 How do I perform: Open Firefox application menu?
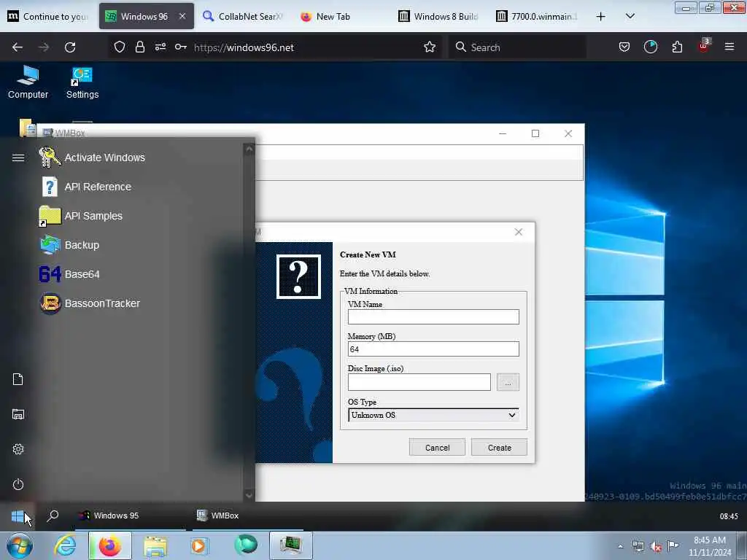click(729, 47)
